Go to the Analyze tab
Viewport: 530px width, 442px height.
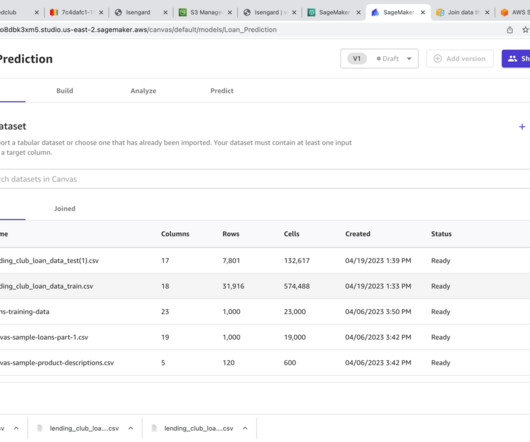143,91
